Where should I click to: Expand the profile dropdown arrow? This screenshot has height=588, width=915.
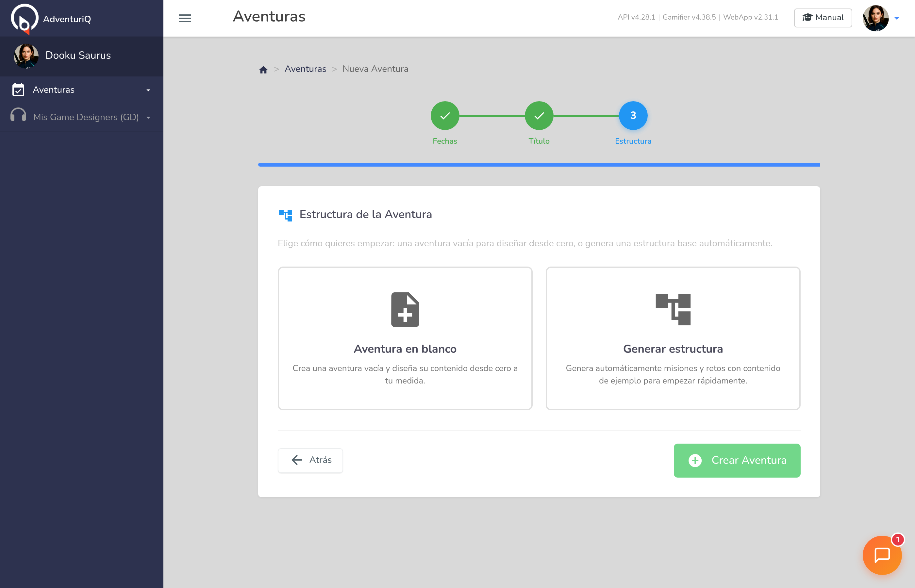point(896,18)
